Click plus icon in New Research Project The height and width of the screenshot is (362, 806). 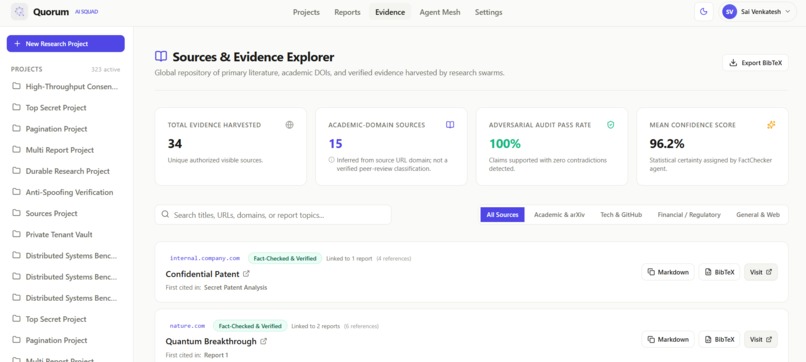click(17, 44)
